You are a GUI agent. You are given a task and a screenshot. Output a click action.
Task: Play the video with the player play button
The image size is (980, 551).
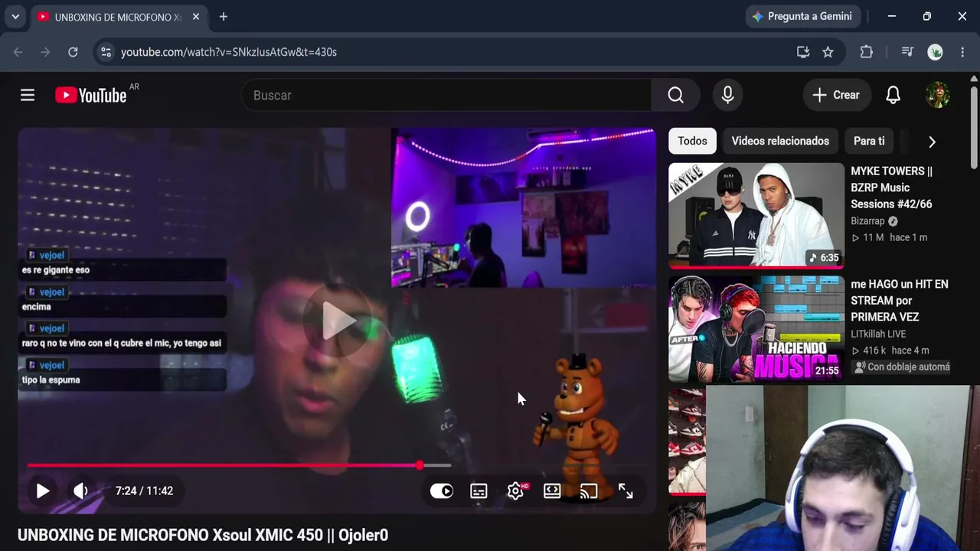(43, 491)
